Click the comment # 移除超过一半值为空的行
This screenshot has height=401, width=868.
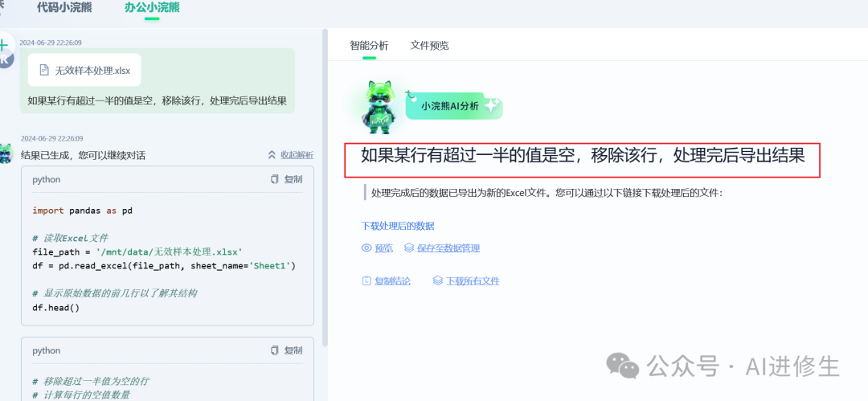91,381
